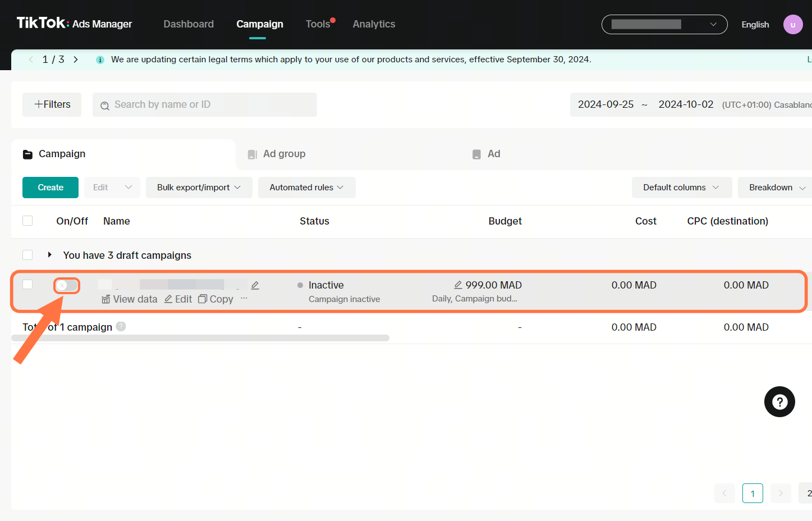Viewport: 812px width, 521px height.
Task: Toggle the campaign On/Off switch
Action: [x=67, y=285]
